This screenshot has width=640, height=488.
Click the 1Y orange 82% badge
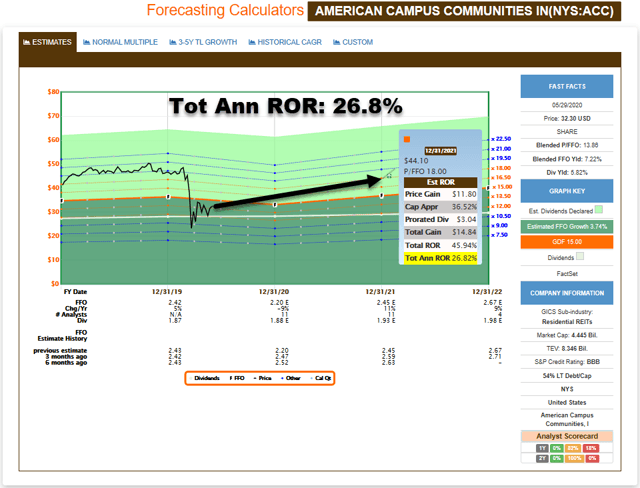click(573, 448)
